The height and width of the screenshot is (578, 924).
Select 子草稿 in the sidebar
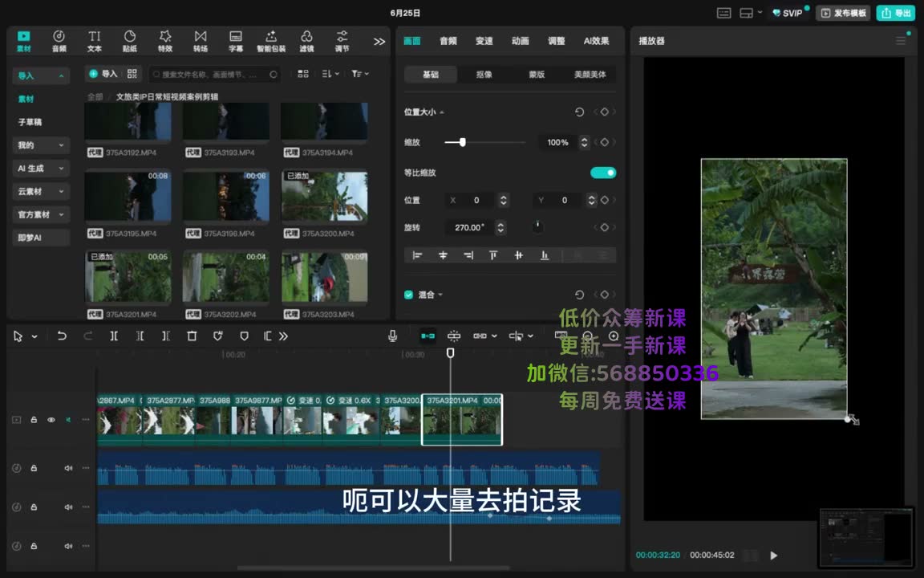coord(30,122)
